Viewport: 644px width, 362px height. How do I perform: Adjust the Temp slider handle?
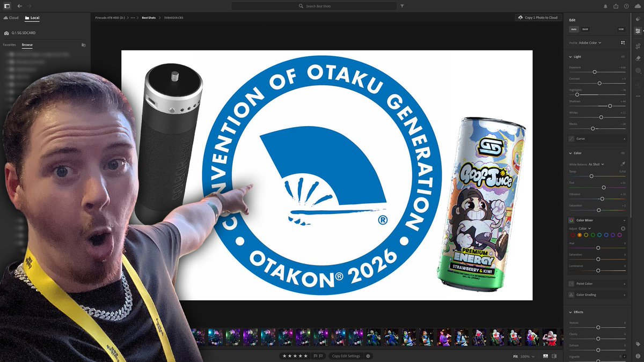click(x=591, y=176)
